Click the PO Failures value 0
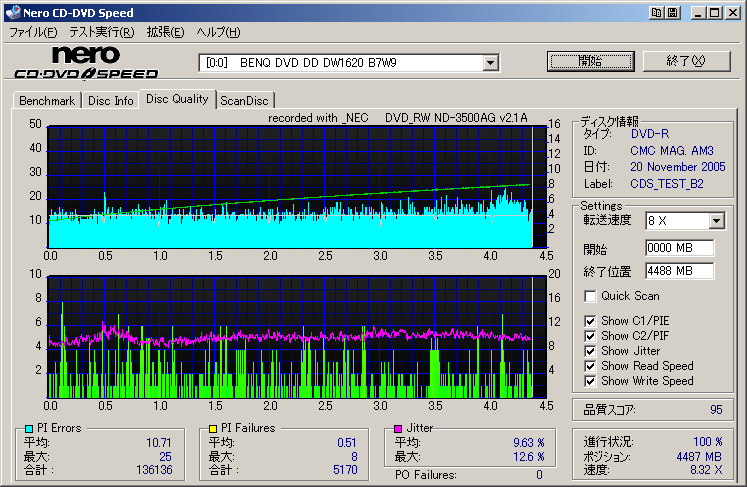Image resolution: width=747 pixels, height=487 pixels. tap(539, 475)
